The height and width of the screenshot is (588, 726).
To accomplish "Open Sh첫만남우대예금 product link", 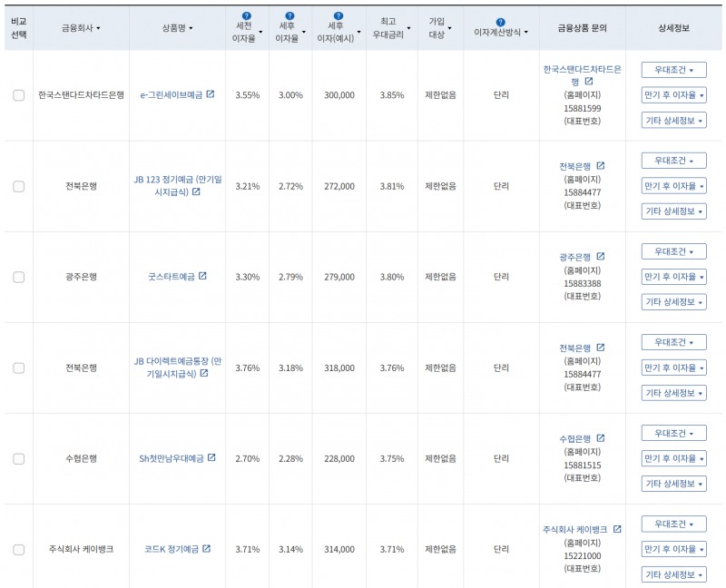I will coord(172,458).
